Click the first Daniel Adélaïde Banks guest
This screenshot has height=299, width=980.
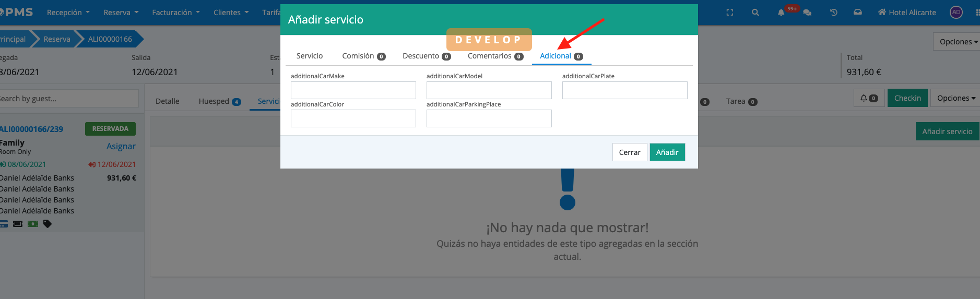[37, 178]
